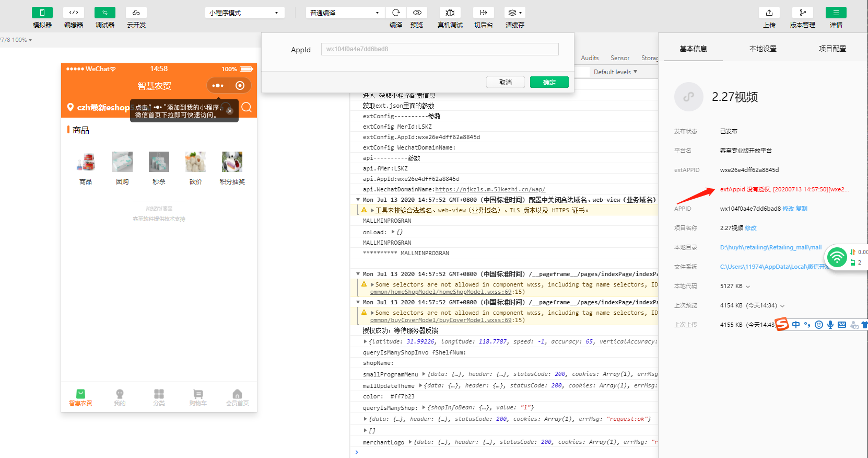
Task: Click the 切后台 switch background icon
Action: 484,13
